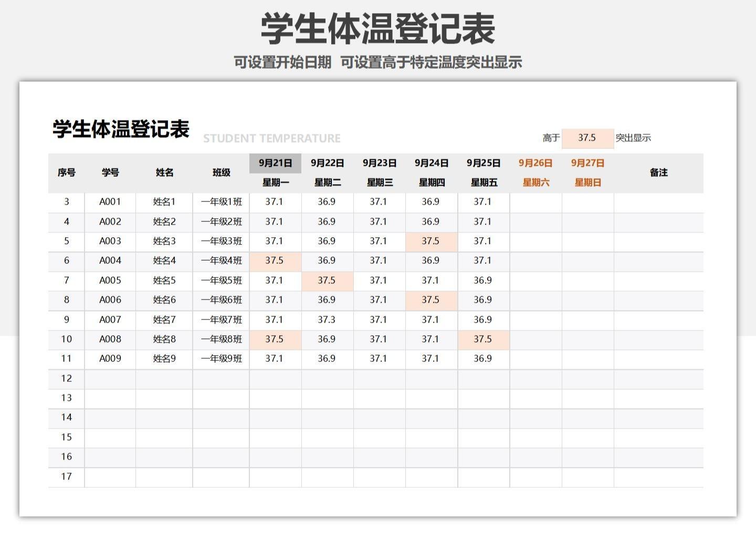Select student ID cell A004
Viewport: 756px width, 534px height.
click(x=110, y=261)
